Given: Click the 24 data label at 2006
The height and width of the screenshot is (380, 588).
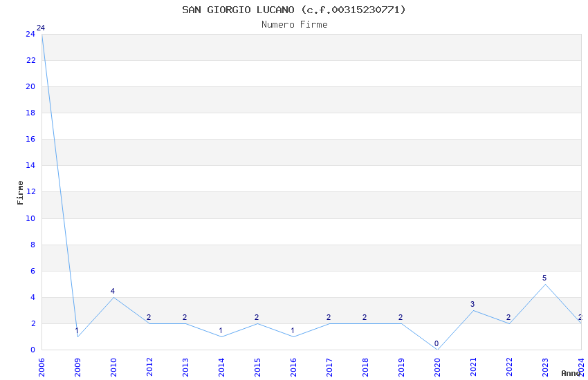Looking at the screenshot, I should pyautogui.click(x=41, y=28).
